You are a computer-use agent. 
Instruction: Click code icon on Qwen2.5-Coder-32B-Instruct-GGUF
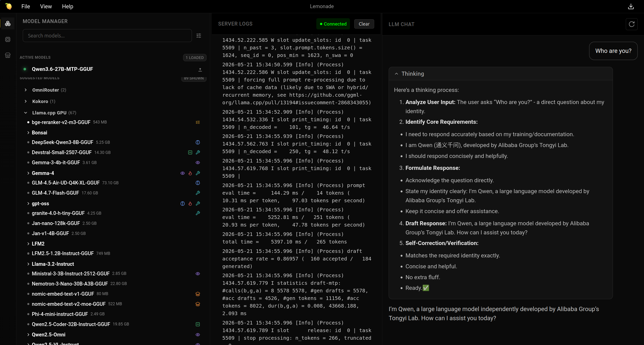tap(198, 324)
